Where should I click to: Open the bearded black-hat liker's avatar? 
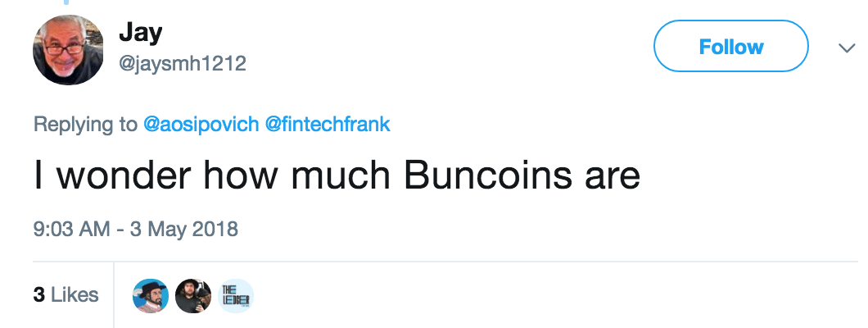[193, 296]
